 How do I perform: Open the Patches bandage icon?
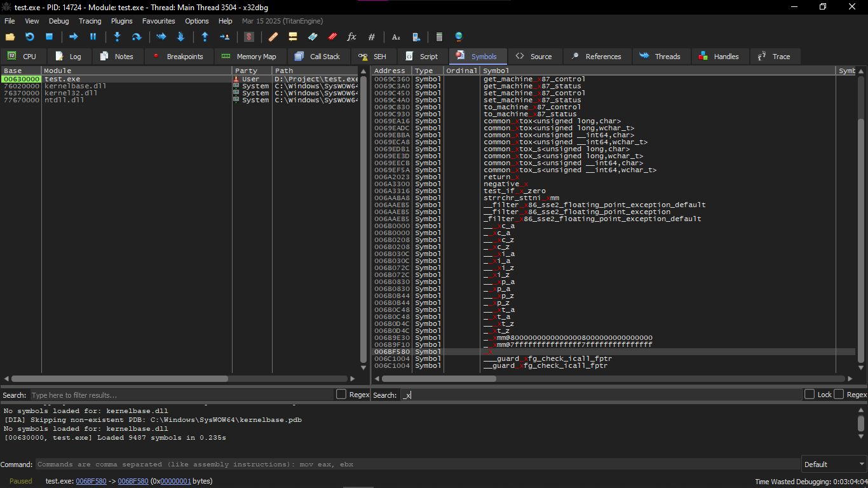coord(273,37)
